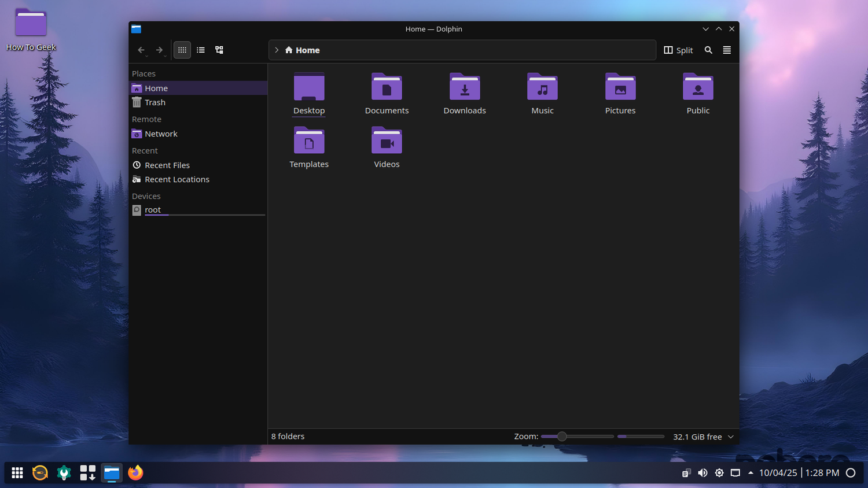This screenshot has height=488, width=868.
Task: Select the Videos folder icon
Action: coord(387,141)
